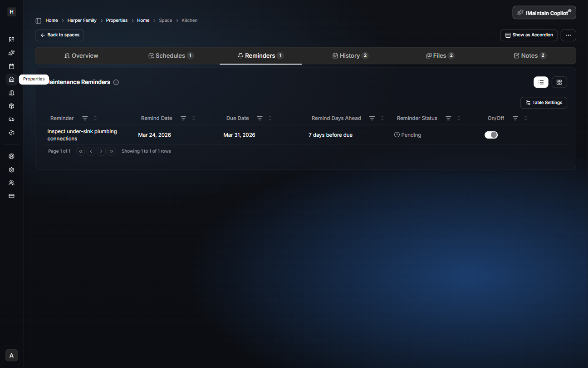The image size is (588, 368).
Task: Open the History tab
Action: 350,56
